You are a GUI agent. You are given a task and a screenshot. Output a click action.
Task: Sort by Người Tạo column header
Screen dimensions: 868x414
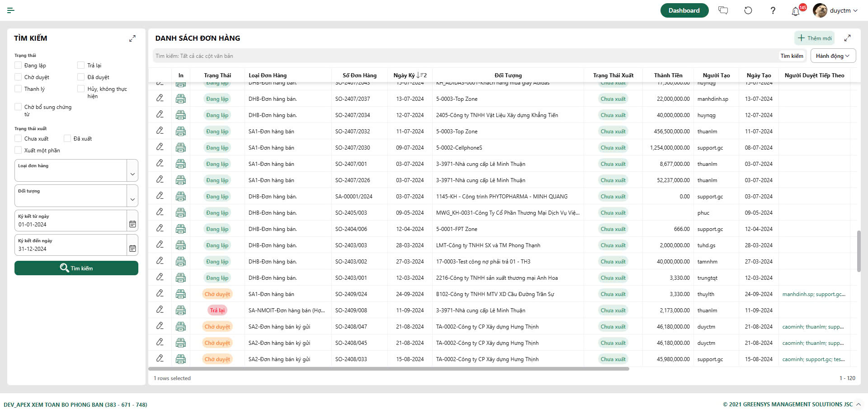tap(717, 75)
